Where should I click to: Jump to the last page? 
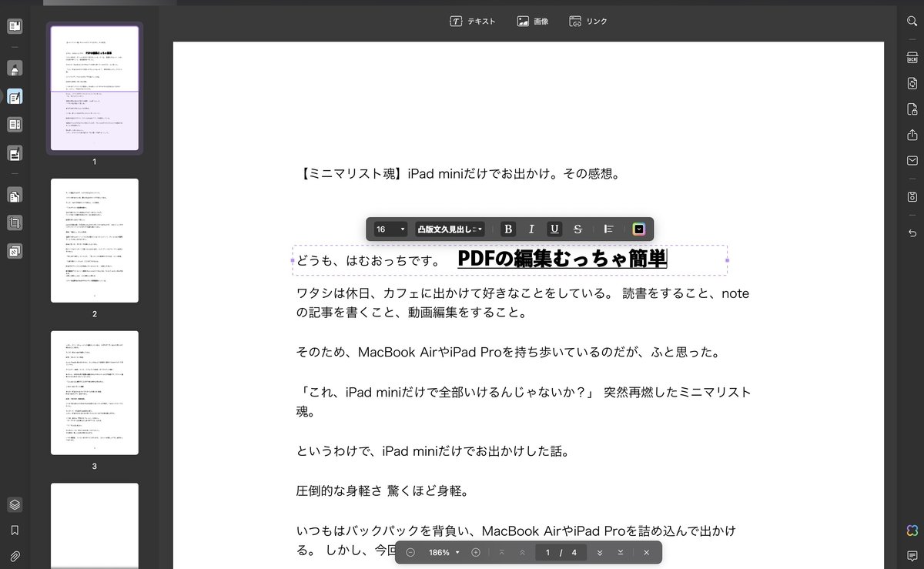pos(621,553)
